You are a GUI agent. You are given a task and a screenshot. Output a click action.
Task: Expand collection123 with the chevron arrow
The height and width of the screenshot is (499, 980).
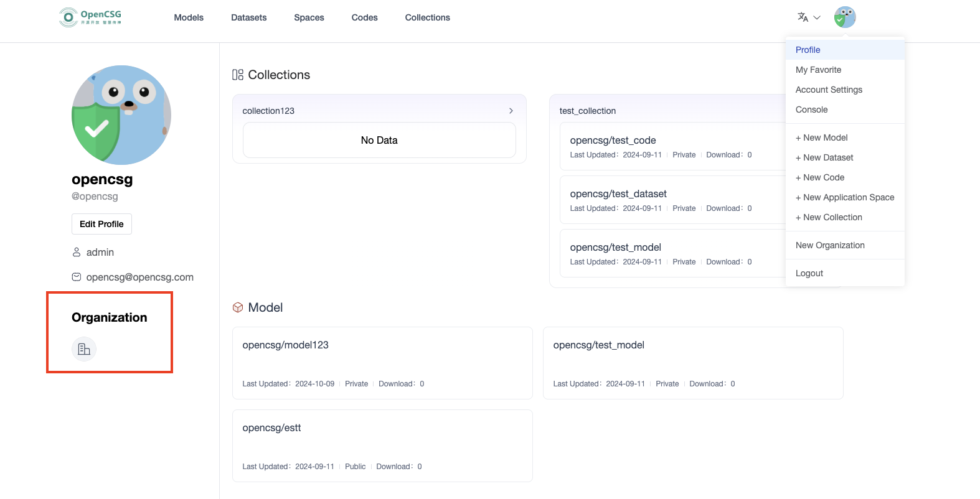pyautogui.click(x=511, y=111)
